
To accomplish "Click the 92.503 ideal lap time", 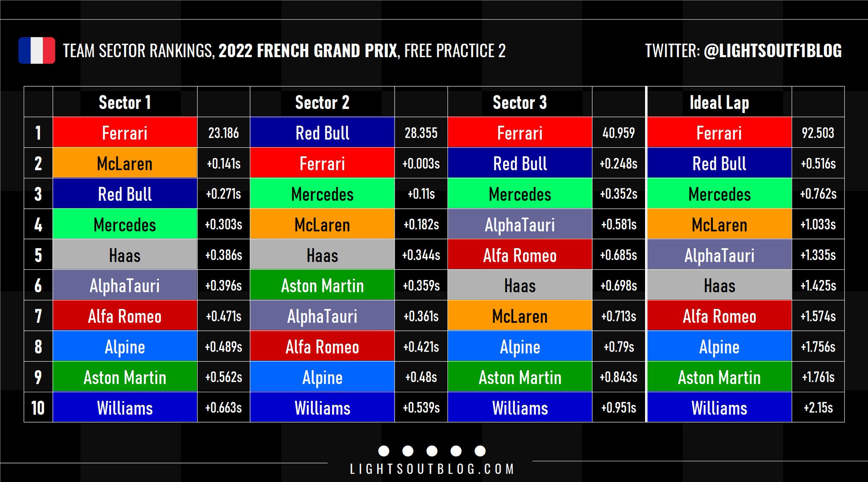I will pos(818,133).
